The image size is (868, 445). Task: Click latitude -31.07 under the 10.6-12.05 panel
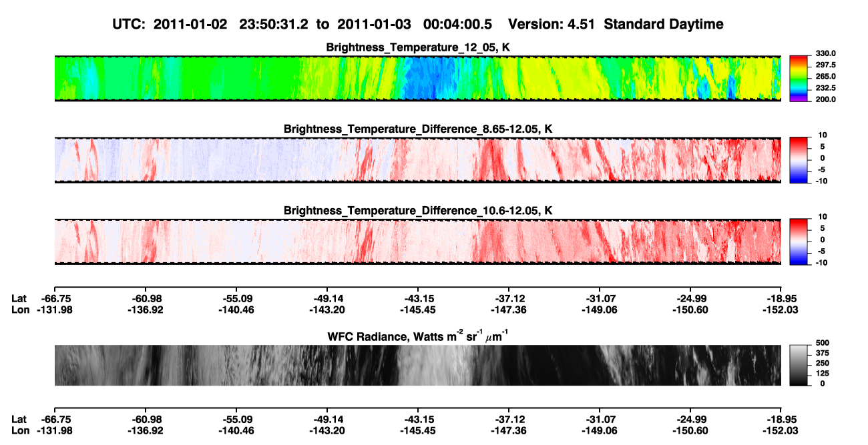600,298
